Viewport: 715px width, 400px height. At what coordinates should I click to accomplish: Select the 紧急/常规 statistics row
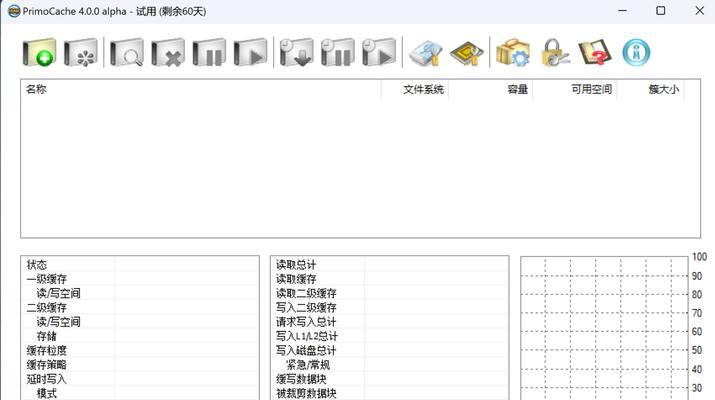[x=390, y=365]
